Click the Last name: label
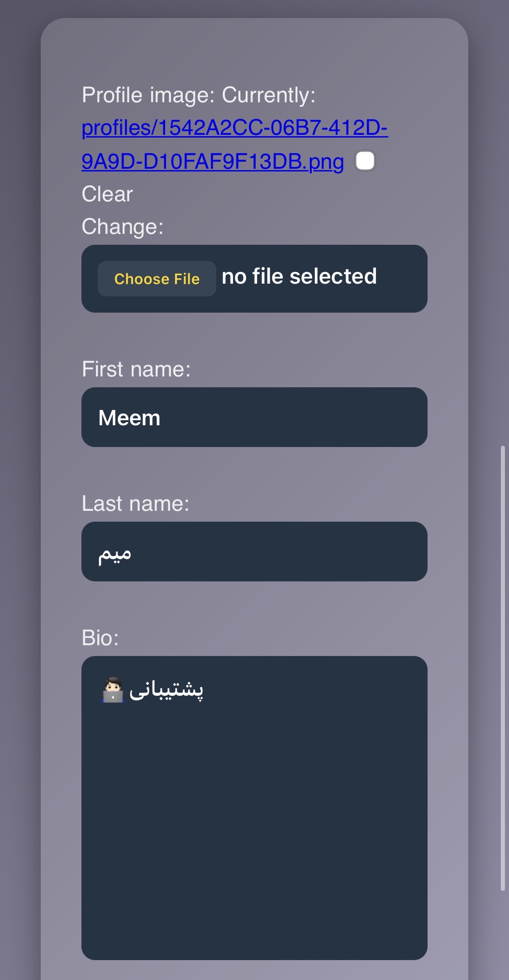 135,503
